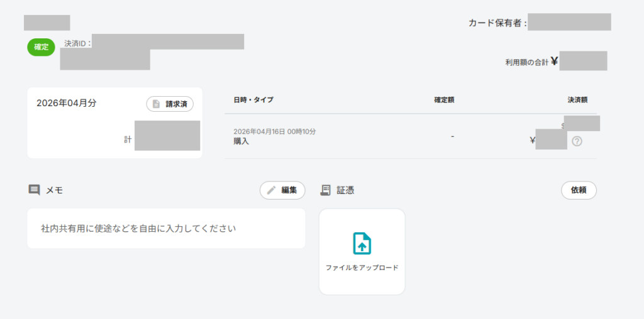The height and width of the screenshot is (319, 644).
Task: Click the help question mark icon beside payment amount
Action: 577,141
